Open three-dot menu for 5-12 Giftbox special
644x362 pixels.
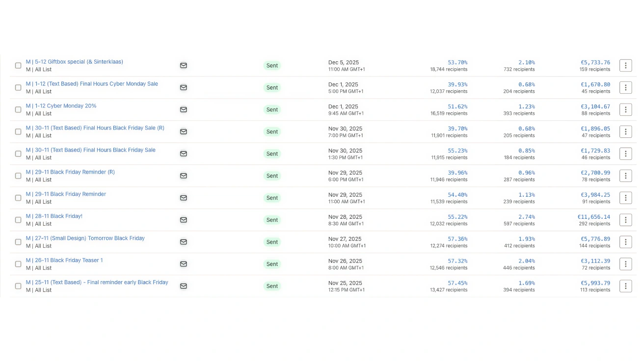click(x=625, y=65)
